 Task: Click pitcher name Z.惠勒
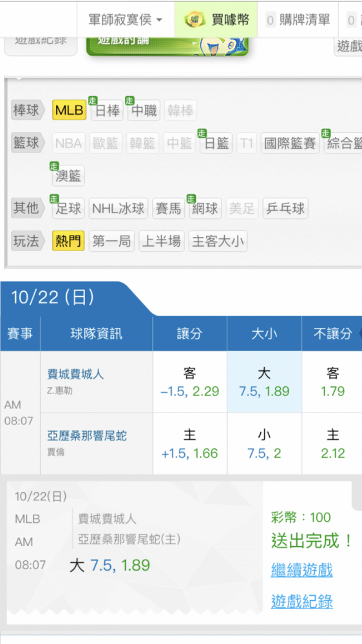[x=60, y=391]
